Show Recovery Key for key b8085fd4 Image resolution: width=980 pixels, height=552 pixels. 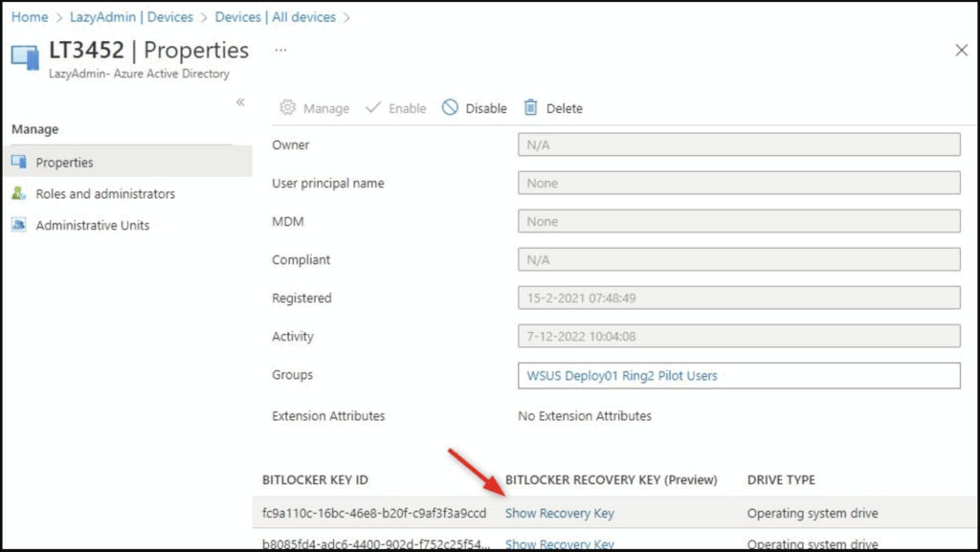(559, 543)
